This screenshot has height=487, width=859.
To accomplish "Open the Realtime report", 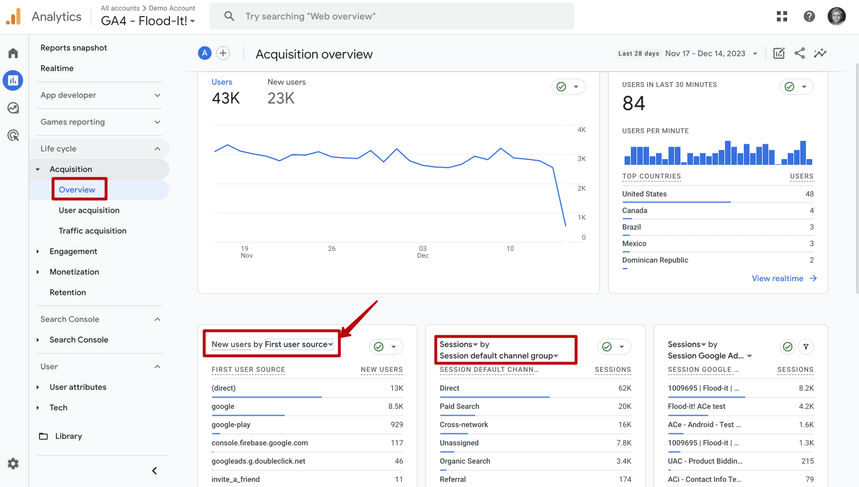I will point(56,68).
